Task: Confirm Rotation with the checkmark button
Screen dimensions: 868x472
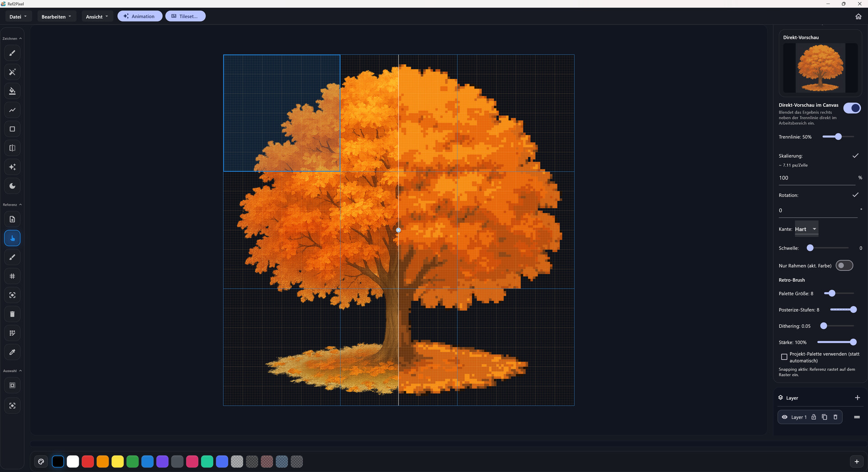Action: point(855,195)
